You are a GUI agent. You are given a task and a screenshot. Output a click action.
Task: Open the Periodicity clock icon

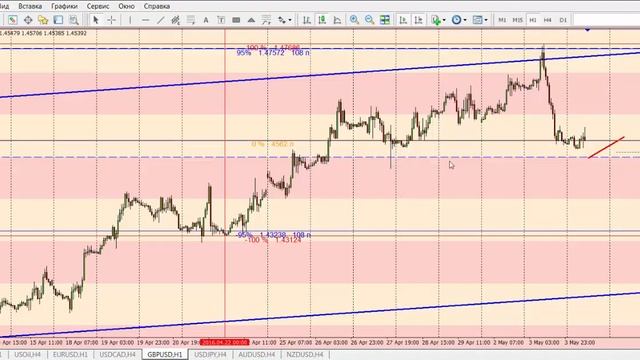456,20
